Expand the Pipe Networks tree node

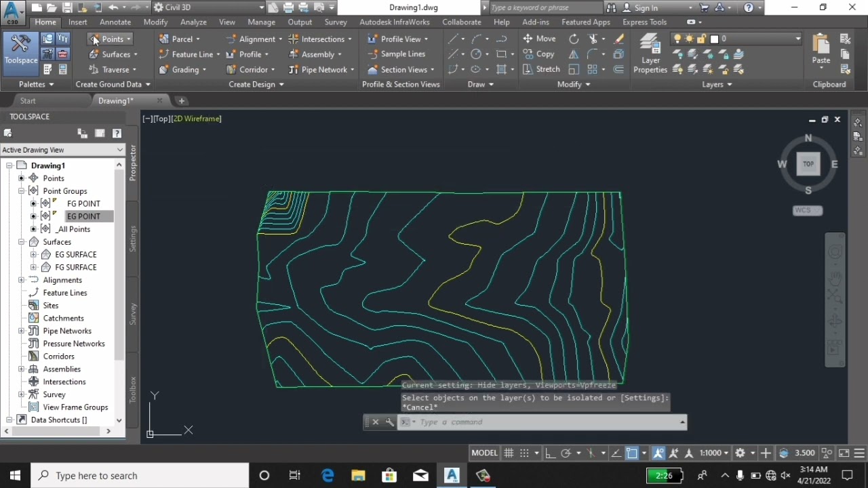pos(22,331)
